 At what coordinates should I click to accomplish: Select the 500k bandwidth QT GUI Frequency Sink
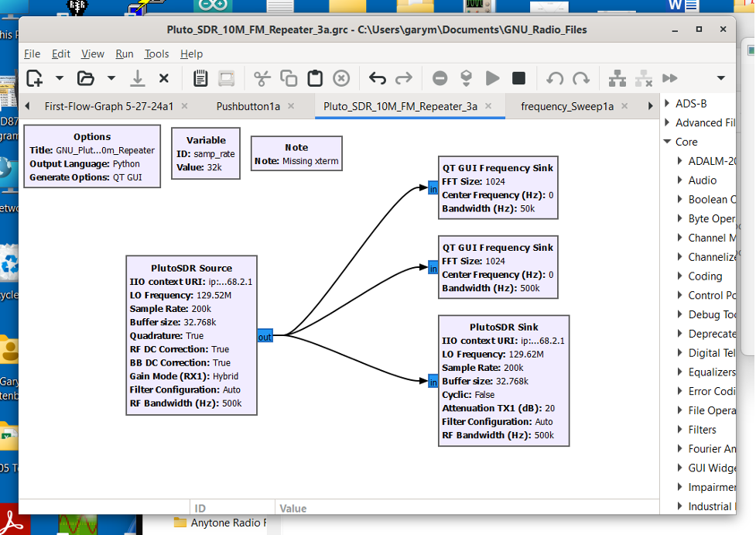tap(498, 267)
